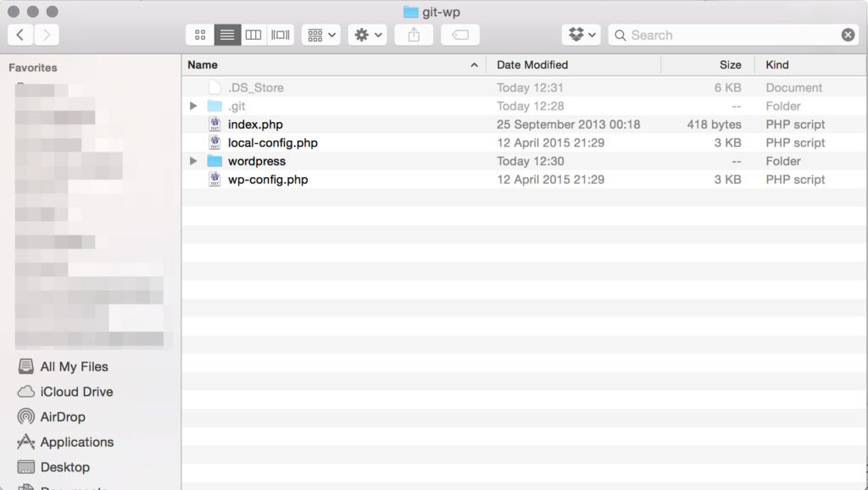868x490 pixels.
Task: Click the Desktop sidebar icon
Action: coord(26,467)
